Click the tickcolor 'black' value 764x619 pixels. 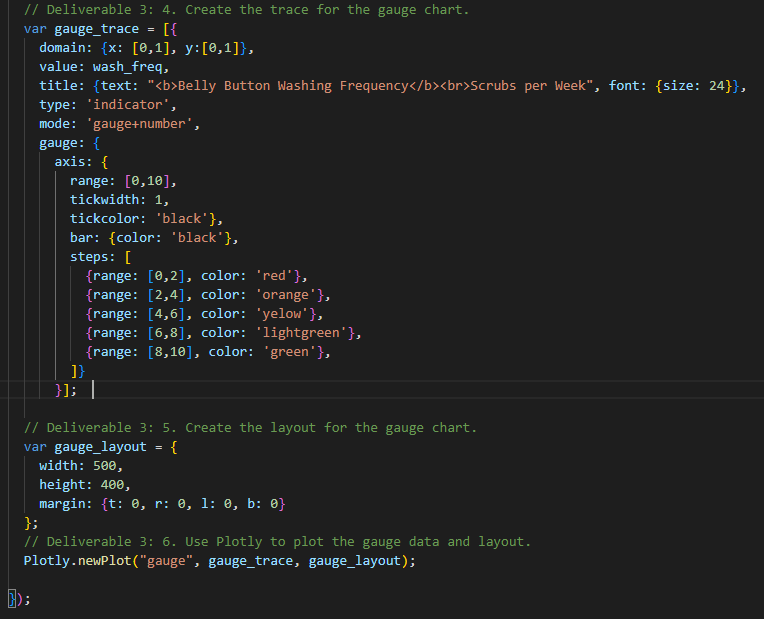pos(182,219)
